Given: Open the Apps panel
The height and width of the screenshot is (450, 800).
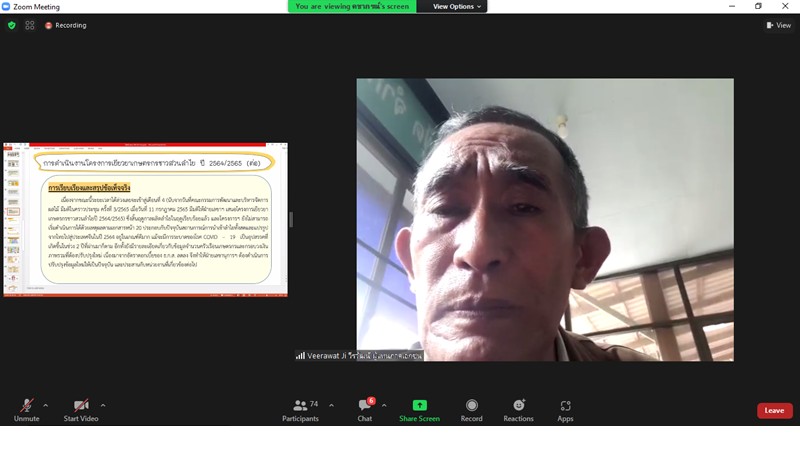Looking at the screenshot, I should click(565, 410).
